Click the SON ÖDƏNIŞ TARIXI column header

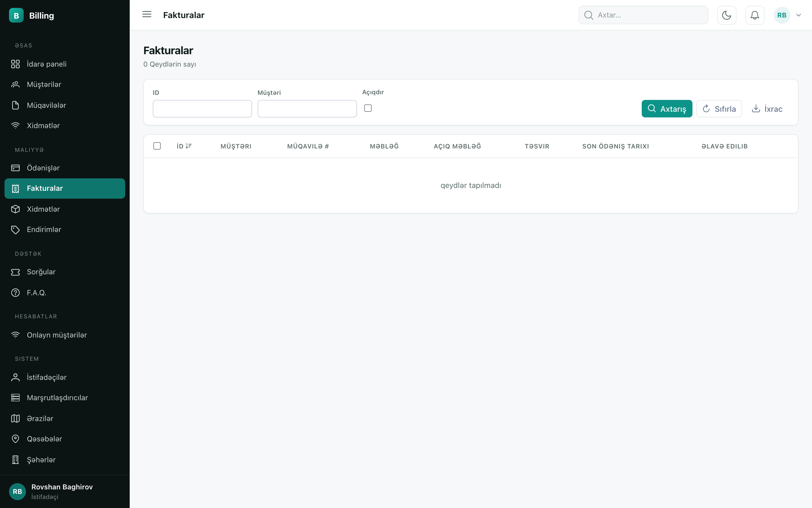(x=615, y=146)
